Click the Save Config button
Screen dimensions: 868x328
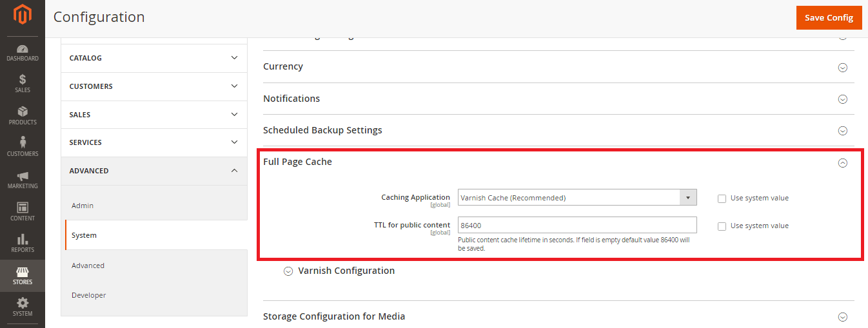[x=829, y=17]
